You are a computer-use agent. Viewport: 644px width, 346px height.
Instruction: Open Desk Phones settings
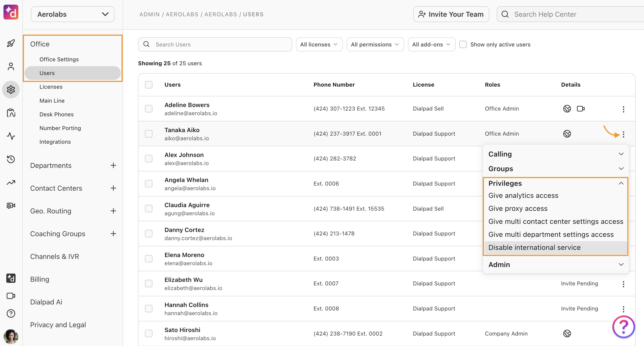(x=56, y=114)
